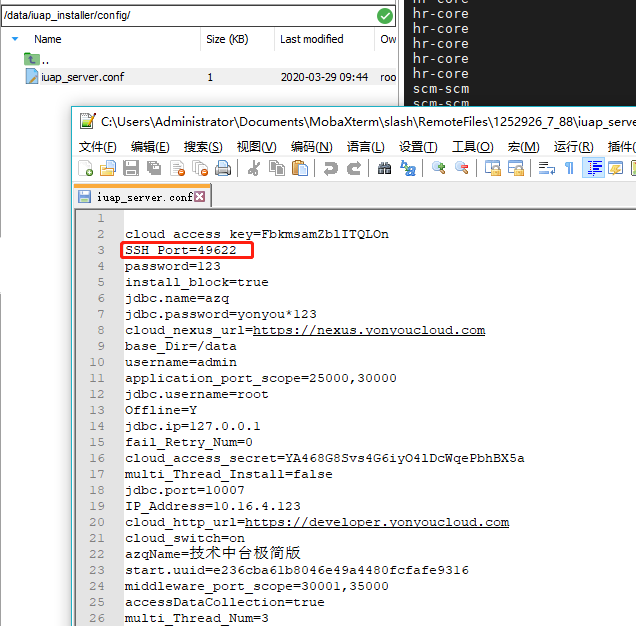The width and height of the screenshot is (636, 626).
Task: Click the install_block=true line
Action: [x=197, y=282]
